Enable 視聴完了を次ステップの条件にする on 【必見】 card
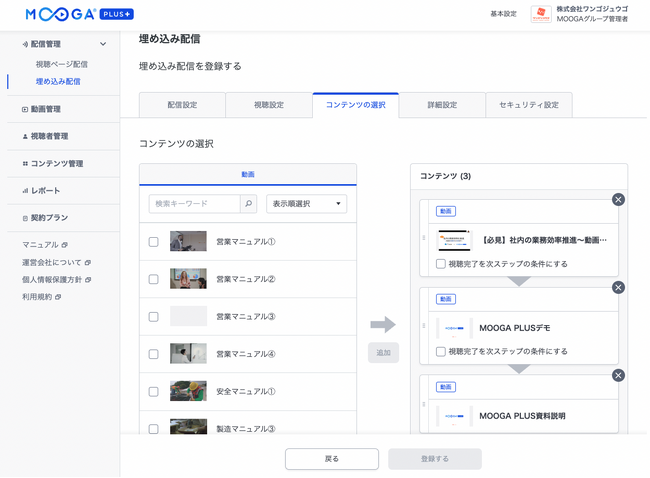Screen dimensions: 650x478 coord(441,264)
